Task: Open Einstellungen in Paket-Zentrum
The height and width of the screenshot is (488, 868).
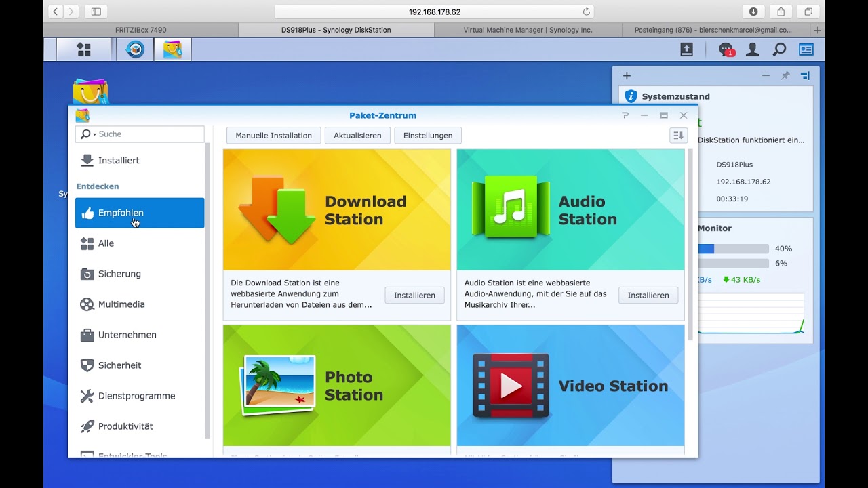Action: pyautogui.click(x=428, y=136)
